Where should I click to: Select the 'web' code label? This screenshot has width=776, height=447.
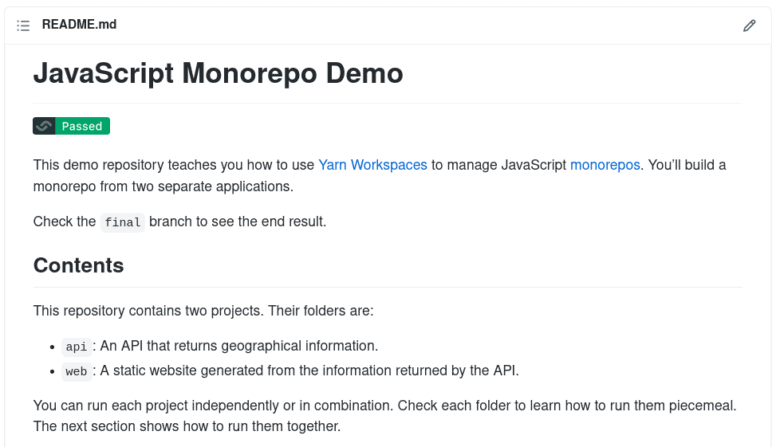pyautogui.click(x=76, y=371)
